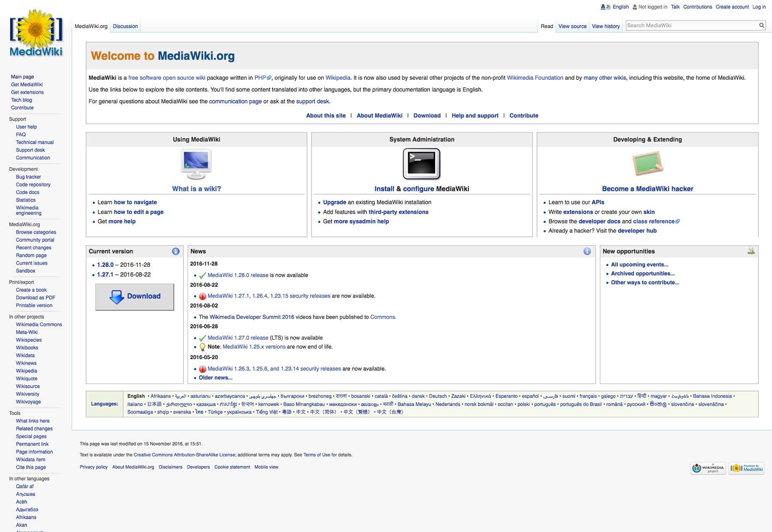Click the MediaWiki sunflower logo
The width and height of the screenshot is (772, 532).
pyautogui.click(x=36, y=32)
